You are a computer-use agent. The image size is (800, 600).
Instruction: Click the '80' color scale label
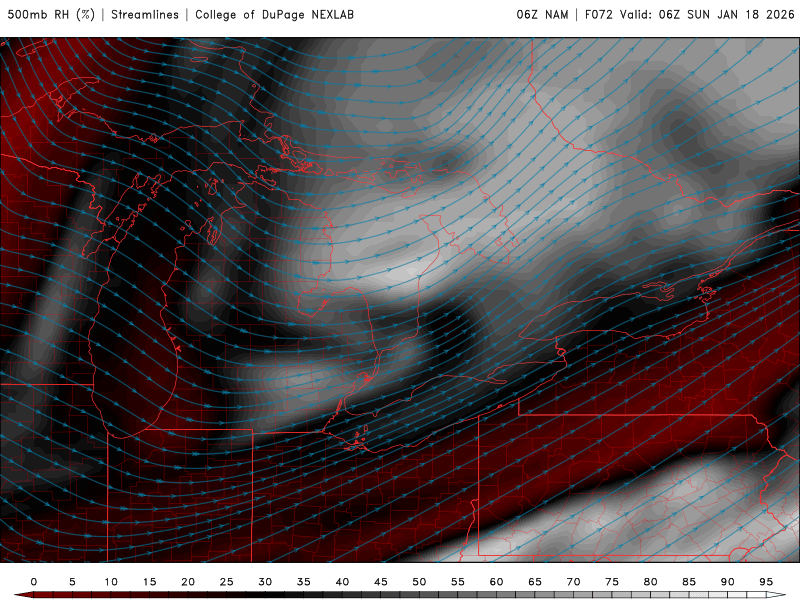[x=651, y=582]
